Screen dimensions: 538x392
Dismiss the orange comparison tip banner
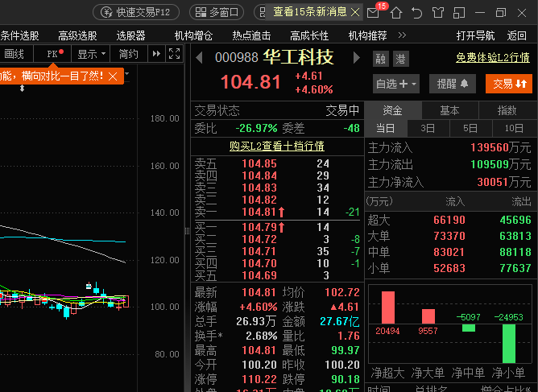(x=113, y=76)
